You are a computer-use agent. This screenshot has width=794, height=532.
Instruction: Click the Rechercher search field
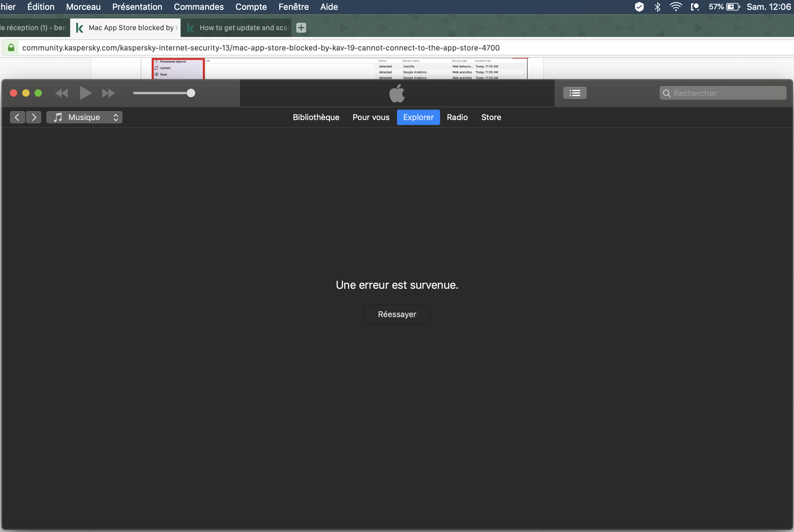[x=726, y=93]
